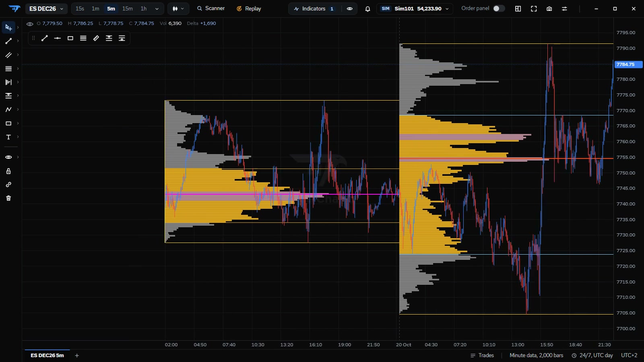Image resolution: width=644 pixels, height=362 pixels.
Task: Expand the trend line tool submenu arrow
Action: tap(18, 41)
